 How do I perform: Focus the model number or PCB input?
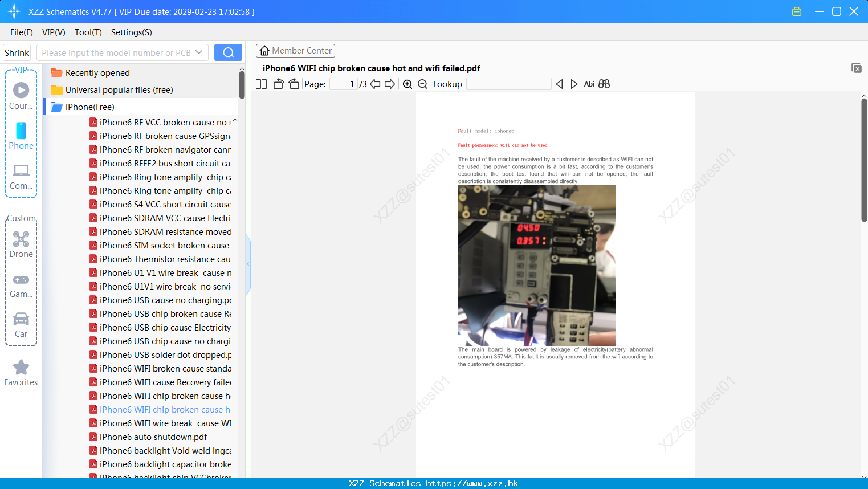pos(116,52)
